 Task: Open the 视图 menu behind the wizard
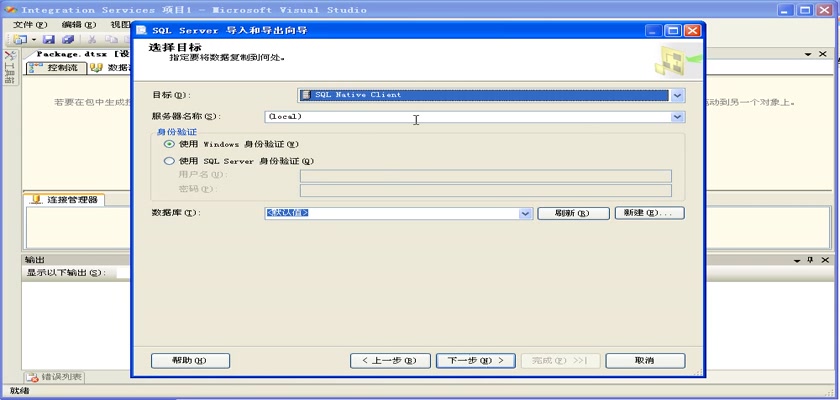121,25
